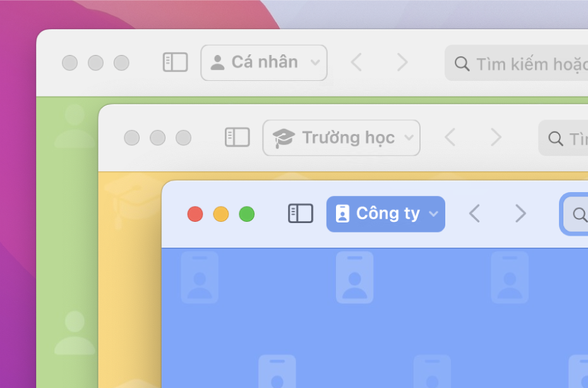Screen dimensions: 588x388
Task: Open the Công ty profile dropdown
Action: [385, 214]
